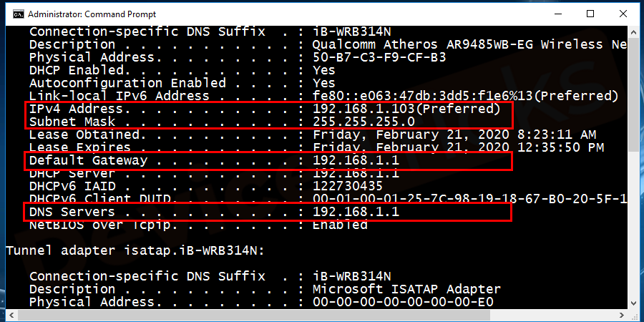Image resolution: width=644 pixels, height=322 pixels.
Task: Click the Subnet Mask 255.255.255.0 value
Action: click(364, 122)
